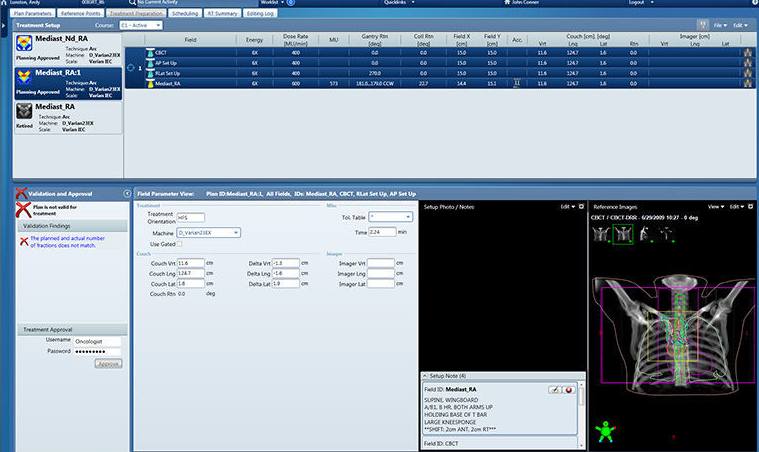Open the Tol. Table dropdown

point(390,217)
